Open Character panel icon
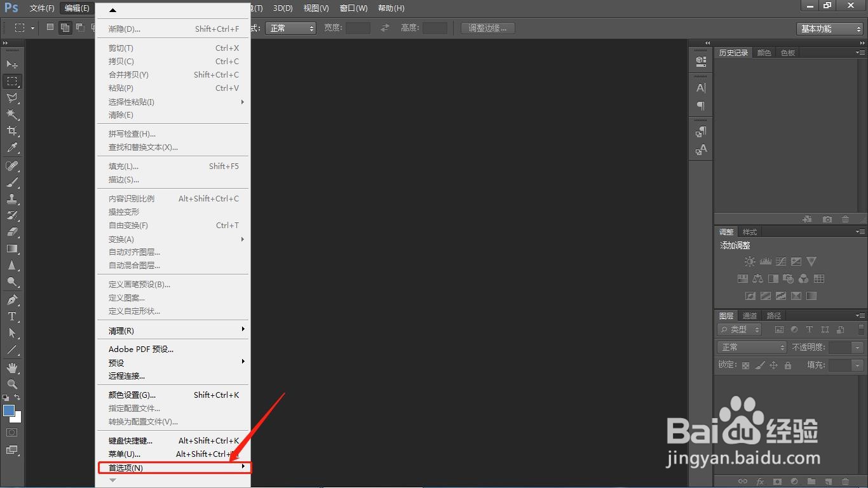The height and width of the screenshot is (488, 868). click(701, 88)
